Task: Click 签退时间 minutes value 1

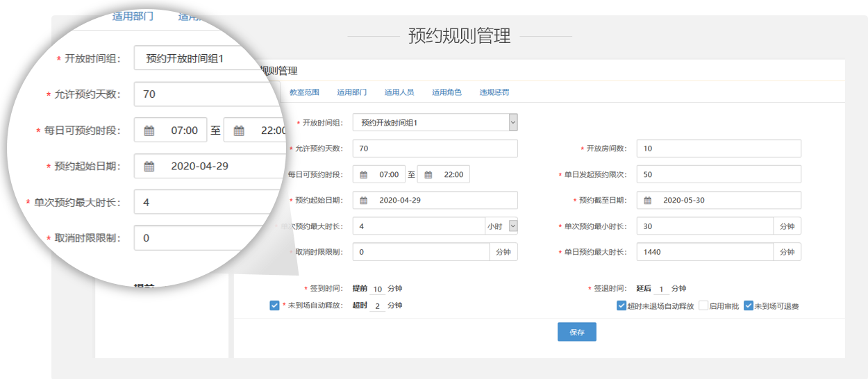Action: tap(661, 289)
